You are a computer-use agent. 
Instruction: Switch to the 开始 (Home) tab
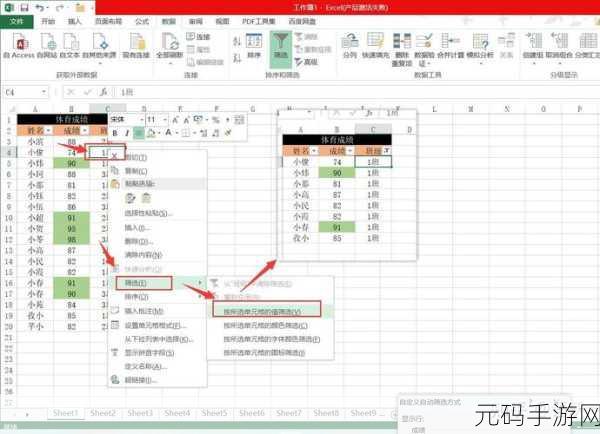click(48, 21)
